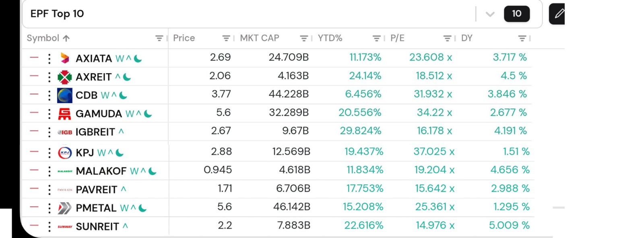Image resolution: width=644 pixels, height=238 pixels.
Task: Open the three-dot menu for AXREIT
Action: [x=50, y=77]
